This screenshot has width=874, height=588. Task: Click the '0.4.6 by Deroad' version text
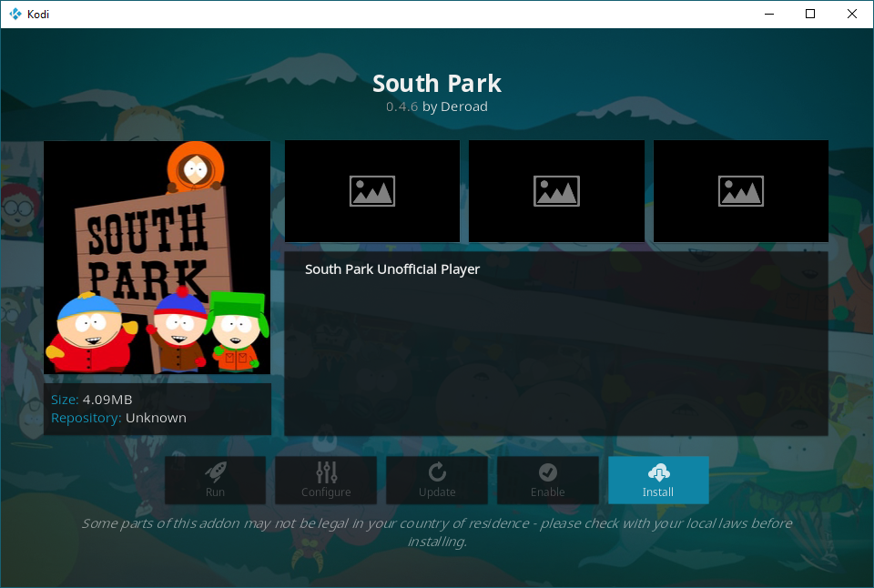(437, 106)
